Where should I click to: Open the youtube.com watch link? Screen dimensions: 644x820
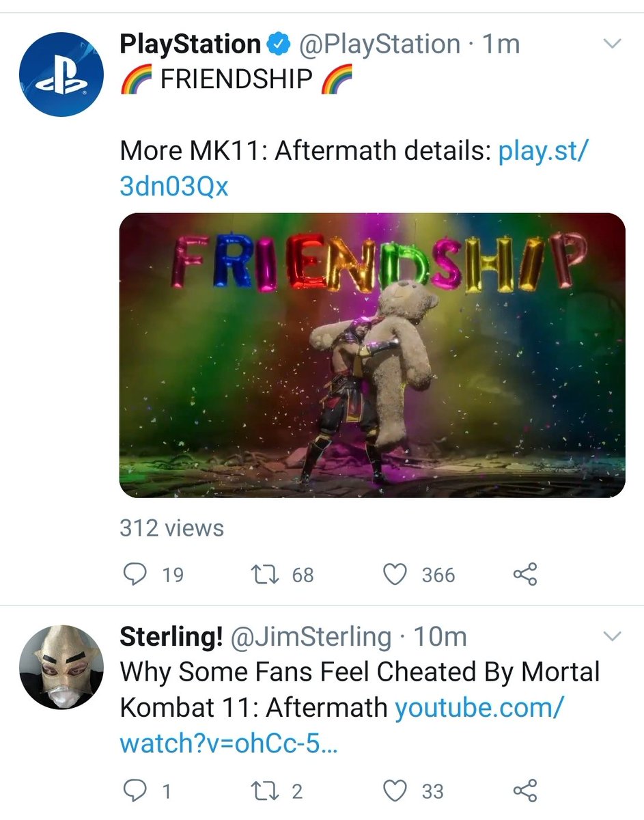coord(342,725)
